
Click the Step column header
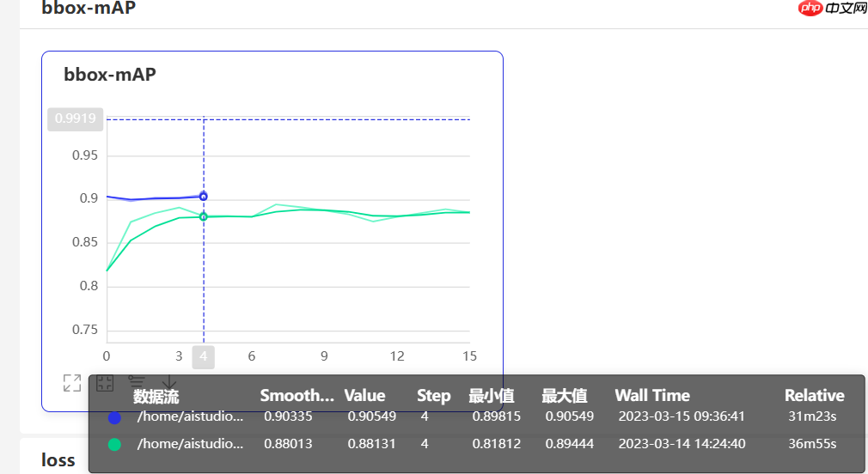tap(433, 396)
